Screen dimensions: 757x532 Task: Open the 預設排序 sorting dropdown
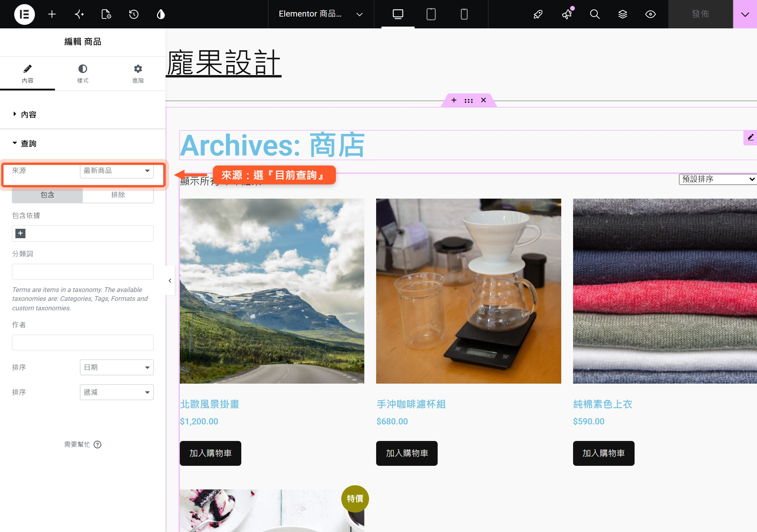pyautogui.click(x=718, y=179)
